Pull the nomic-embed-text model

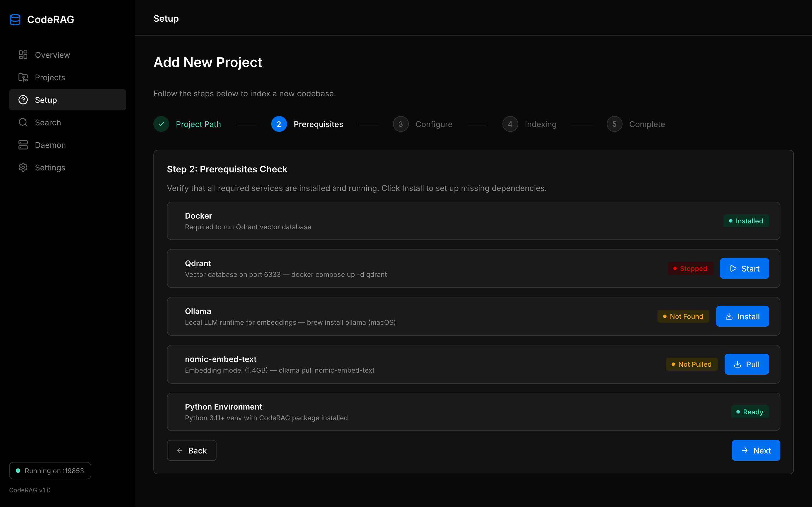(x=747, y=364)
